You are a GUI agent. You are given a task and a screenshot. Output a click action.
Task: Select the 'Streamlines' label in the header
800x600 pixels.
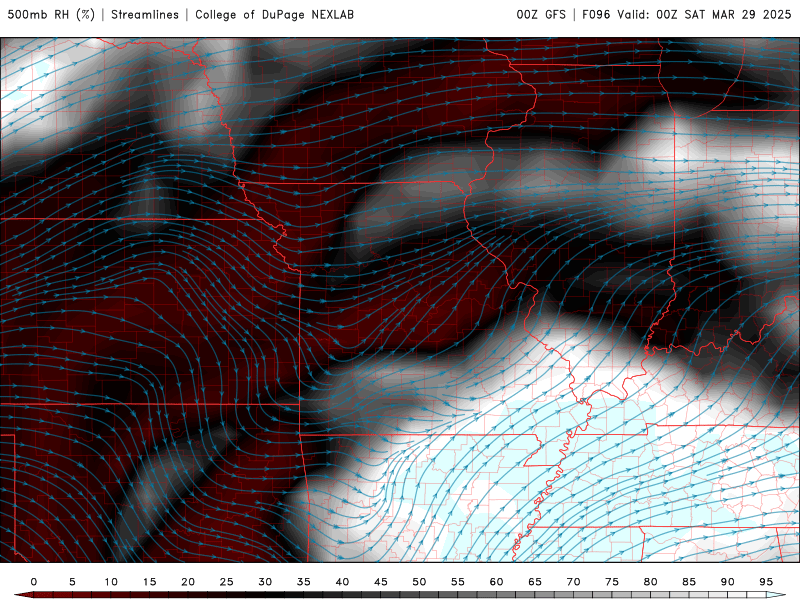pyautogui.click(x=145, y=15)
